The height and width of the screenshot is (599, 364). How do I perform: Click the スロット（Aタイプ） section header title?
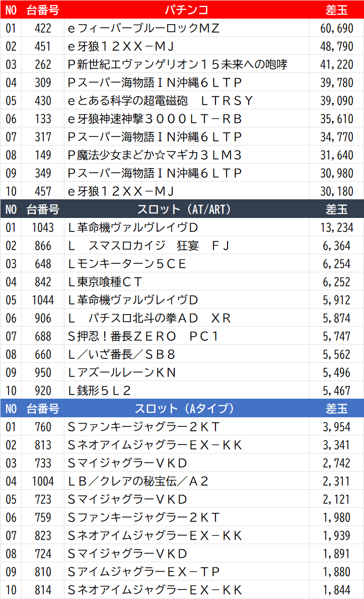[x=184, y=409]
